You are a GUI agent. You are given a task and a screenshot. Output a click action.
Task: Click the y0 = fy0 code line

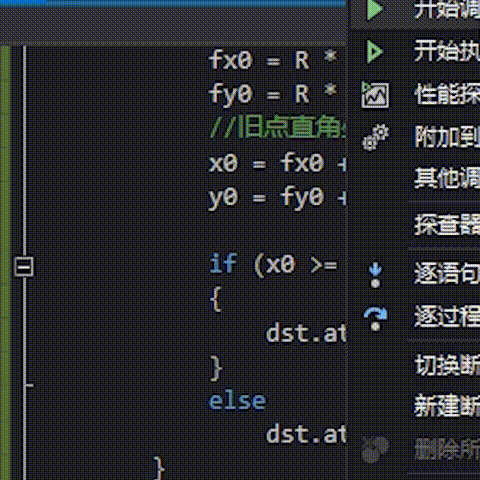click(x=277, y=198)
